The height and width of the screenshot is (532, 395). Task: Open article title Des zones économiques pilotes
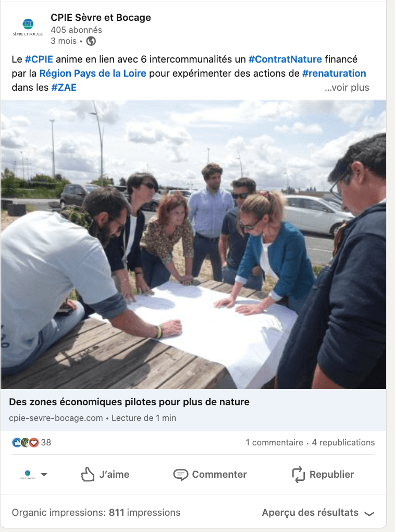tap(129, 402)
